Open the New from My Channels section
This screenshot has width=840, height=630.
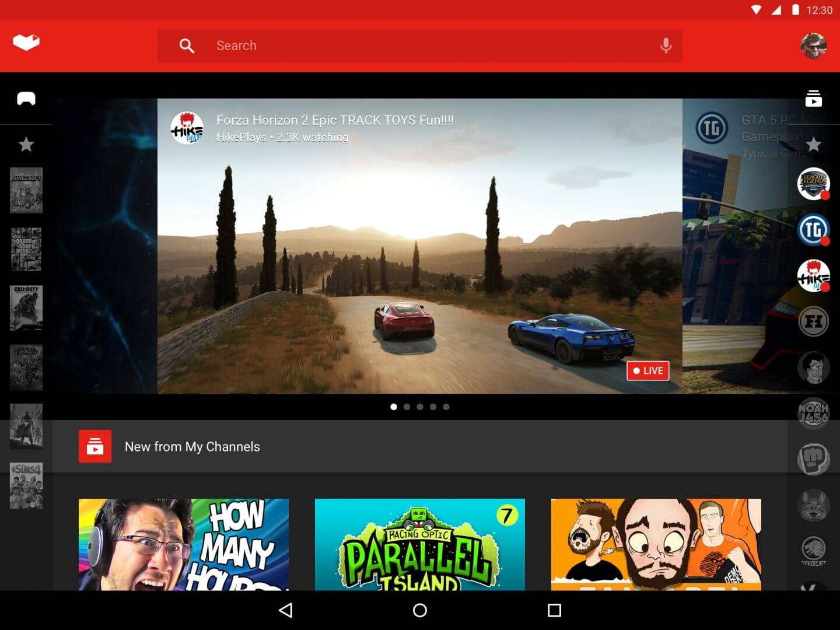point(192,446)
